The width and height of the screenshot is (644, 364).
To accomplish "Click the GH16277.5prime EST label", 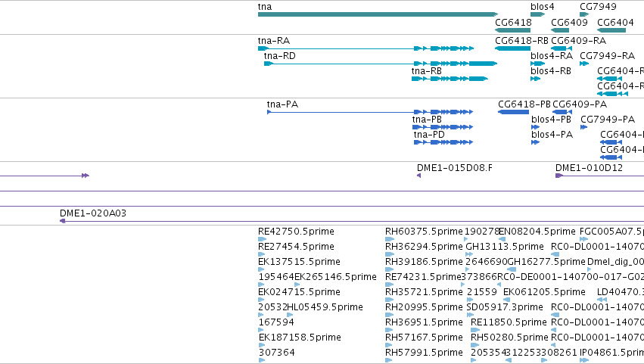I will pyautogui.click(x=546, y=262).
